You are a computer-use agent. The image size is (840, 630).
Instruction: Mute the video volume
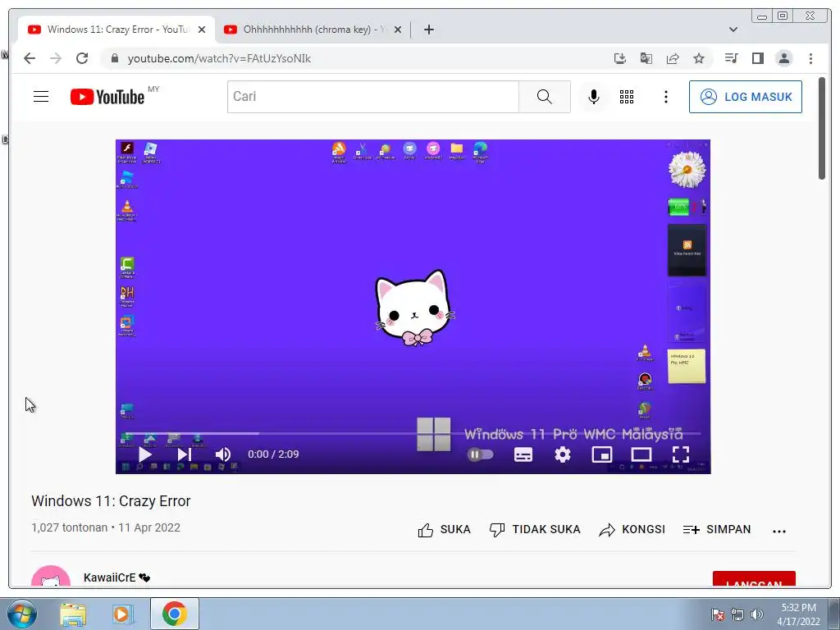[223, 454]
